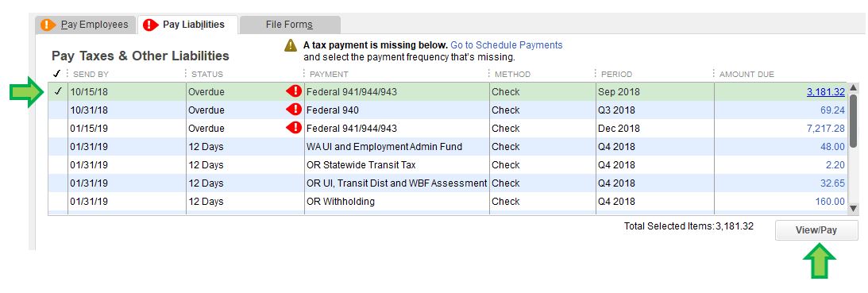Click the 12 Days status for OR Withholding
Screen dimensions: 868x293
tap(206, 202)
